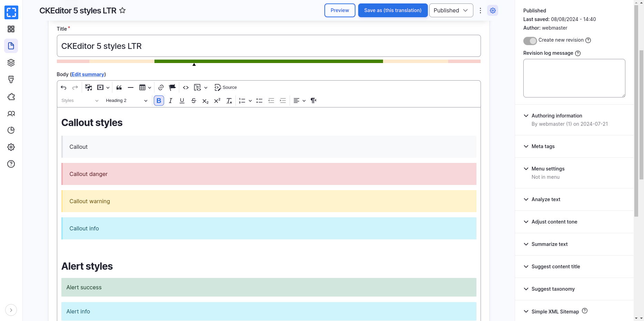Insert a numbered list
This screenshot has height=321, width=644.
(242, 101)
